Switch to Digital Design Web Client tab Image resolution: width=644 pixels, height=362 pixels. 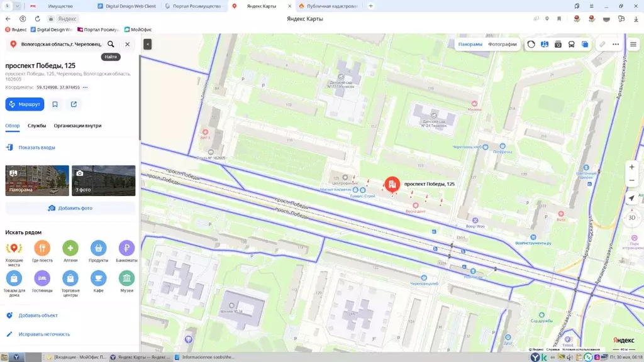127,6
